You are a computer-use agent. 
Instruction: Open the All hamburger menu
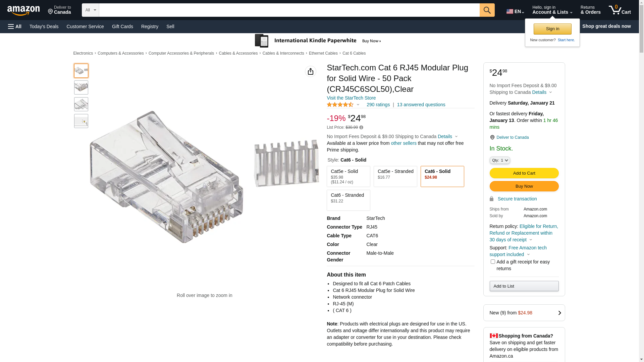[15, 26]
